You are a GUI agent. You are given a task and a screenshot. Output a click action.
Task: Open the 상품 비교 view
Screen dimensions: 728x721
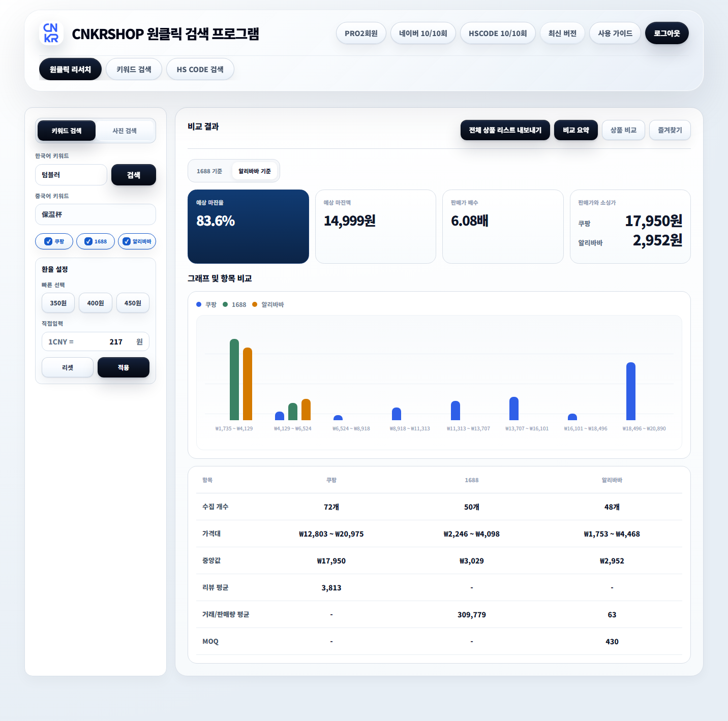point(624,130)
